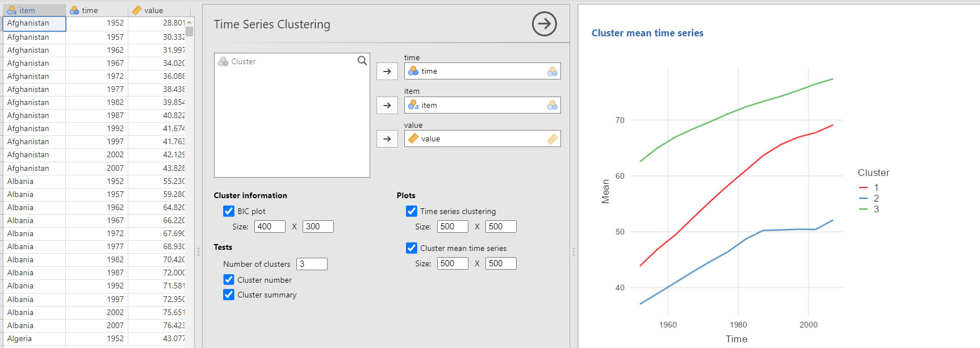Select the first Afghanistan cell

coord(34,23)
